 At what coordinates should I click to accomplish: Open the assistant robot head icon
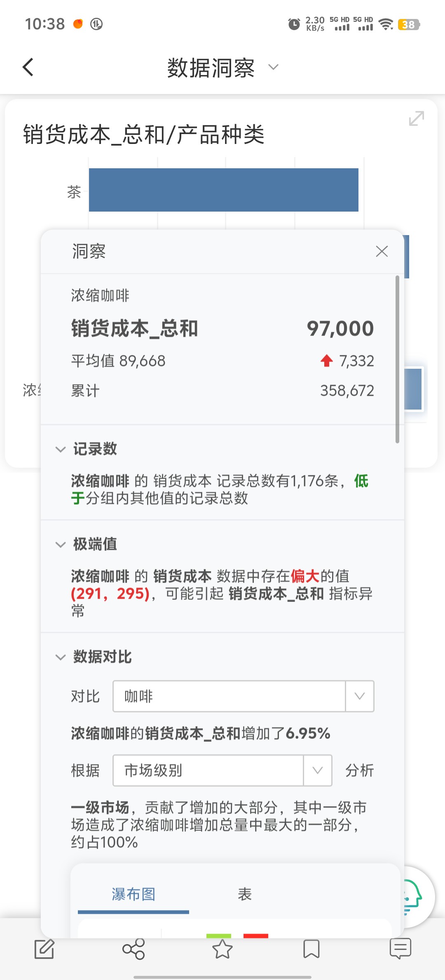coord(414,897)
